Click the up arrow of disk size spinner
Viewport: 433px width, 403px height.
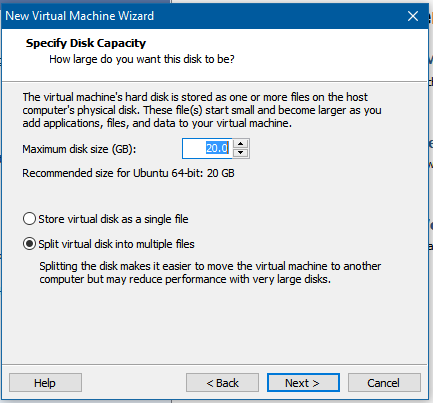(x=240, y=144)
